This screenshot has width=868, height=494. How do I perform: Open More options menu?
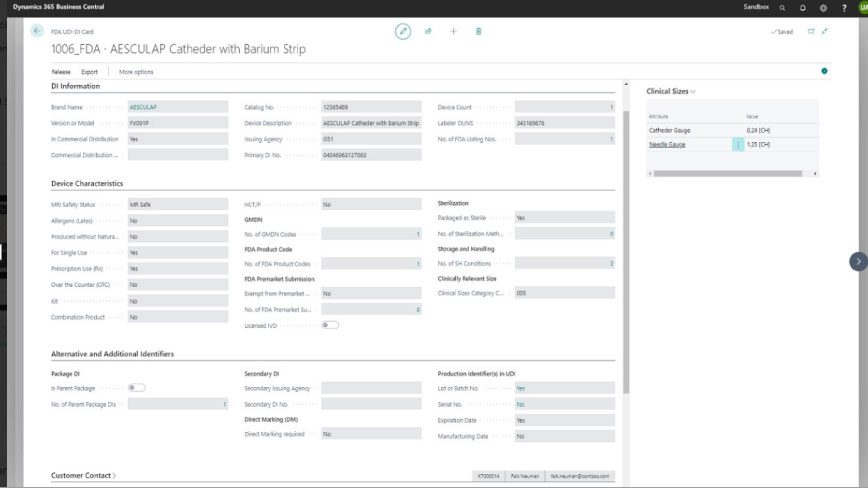click(136, 72)
